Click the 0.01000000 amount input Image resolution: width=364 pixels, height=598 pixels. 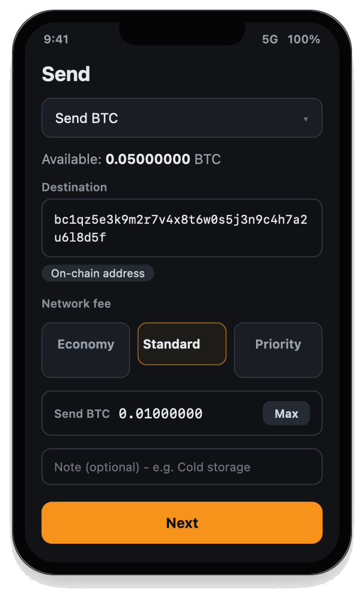[187, 414]
